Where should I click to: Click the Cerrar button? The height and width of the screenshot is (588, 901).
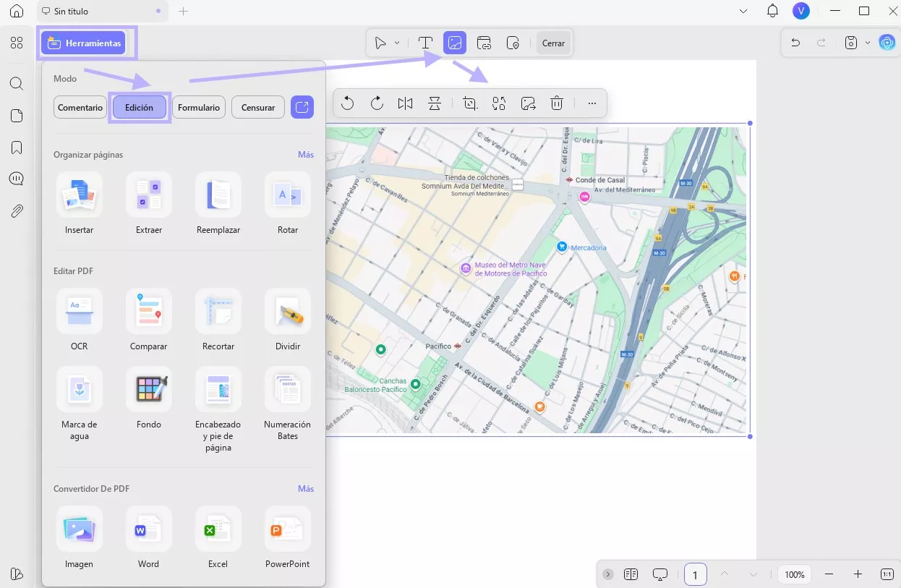point(553,43)
